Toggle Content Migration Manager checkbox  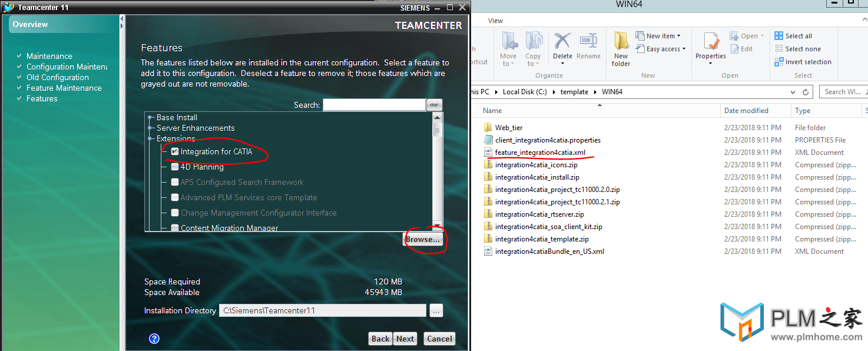pos(175,228)
